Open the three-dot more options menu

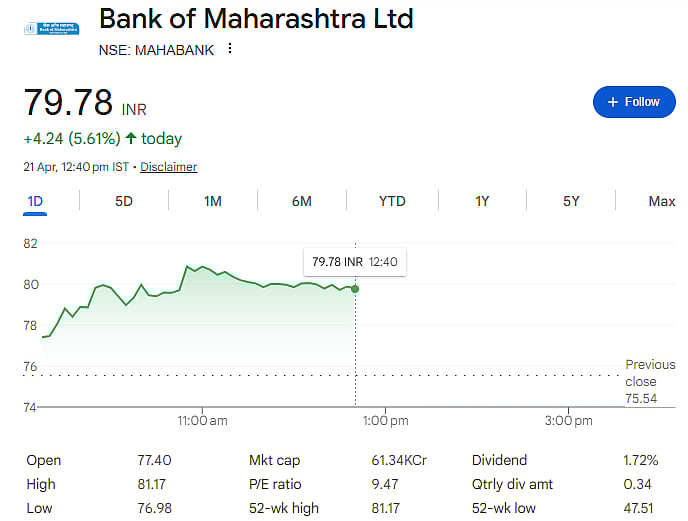[230, 49]
